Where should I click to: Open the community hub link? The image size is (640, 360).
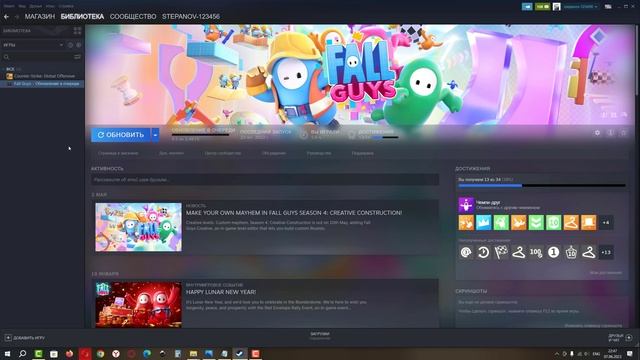click(x=223, y=153)
